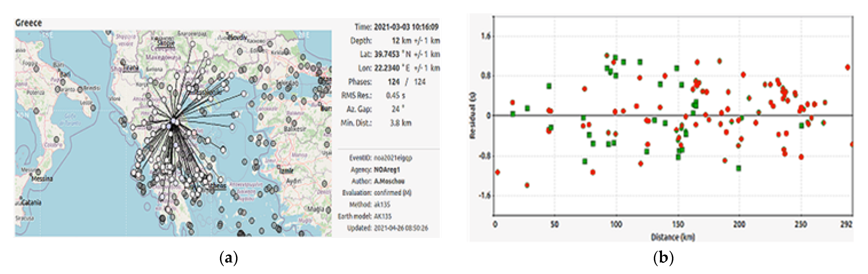
Task: Click the station marker near Messina label
Action: click(38, 172)
